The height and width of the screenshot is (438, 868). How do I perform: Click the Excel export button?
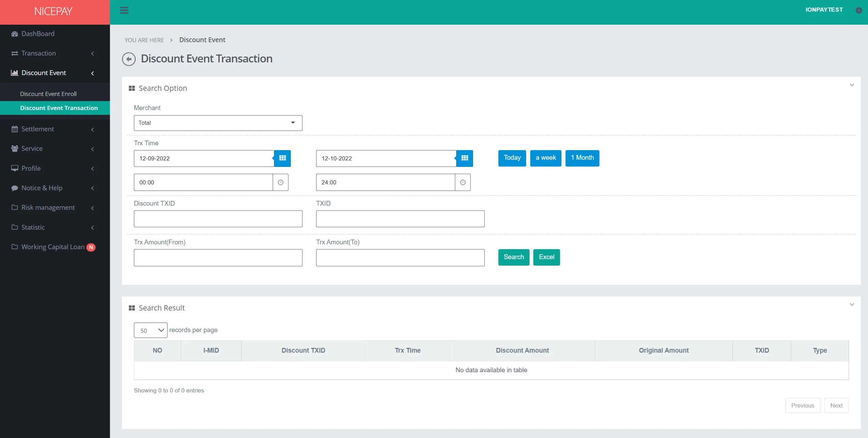(x=547, y=257)
